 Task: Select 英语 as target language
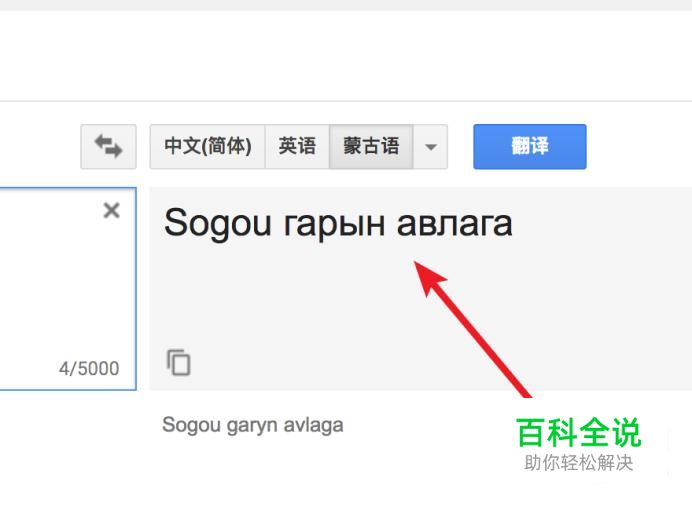[x=297, y=146]
